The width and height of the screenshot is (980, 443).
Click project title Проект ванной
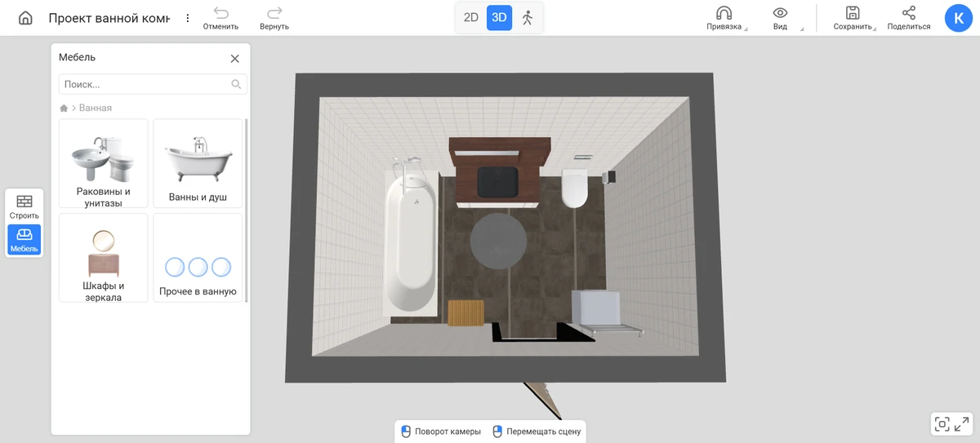(x=109, y=18)
